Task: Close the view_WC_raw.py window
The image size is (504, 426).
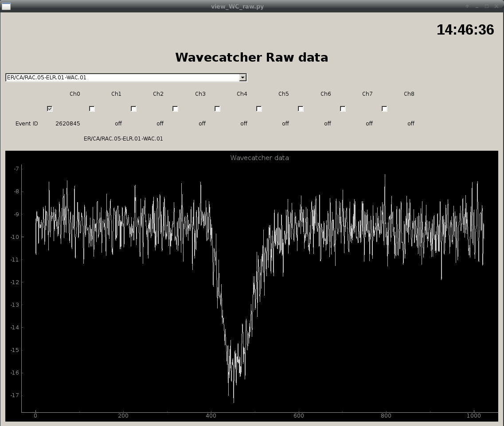Action: coord(496,6)
